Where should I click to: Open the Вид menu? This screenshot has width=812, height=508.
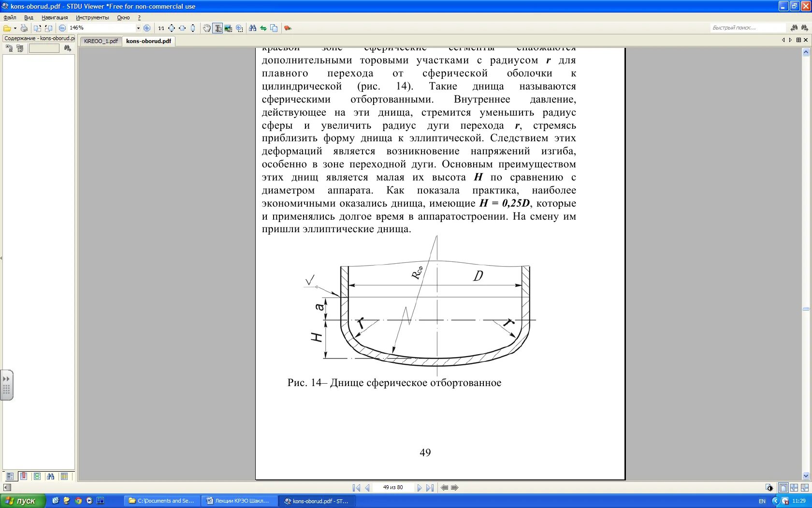tap(29, 17)
